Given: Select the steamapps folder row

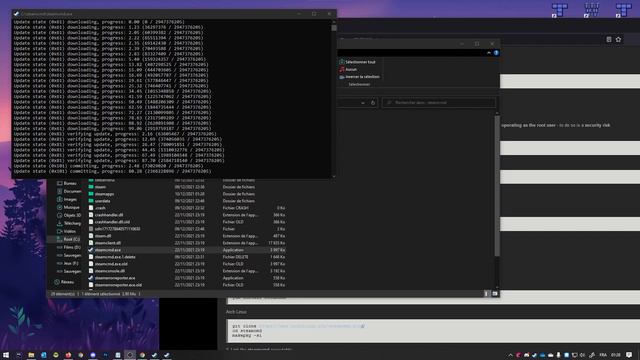Looking at the screenshot, I should pyautogui.click(x=187, y=194).
